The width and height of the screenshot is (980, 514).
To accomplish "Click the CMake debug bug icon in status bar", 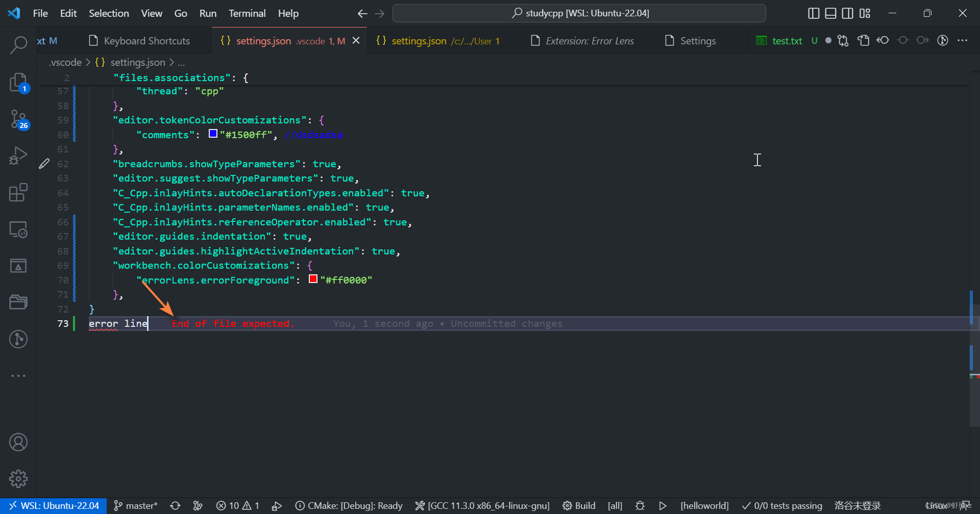I will (640, 506).
